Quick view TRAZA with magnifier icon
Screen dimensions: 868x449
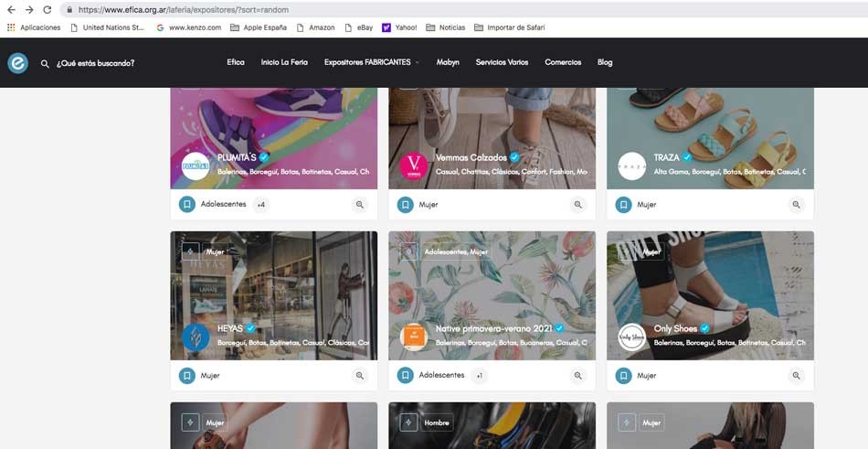(796, 205)
